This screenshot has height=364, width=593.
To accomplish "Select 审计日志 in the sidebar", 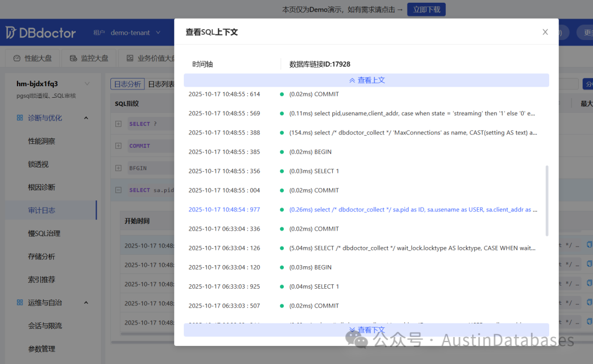I will click(x=51, y=210).
